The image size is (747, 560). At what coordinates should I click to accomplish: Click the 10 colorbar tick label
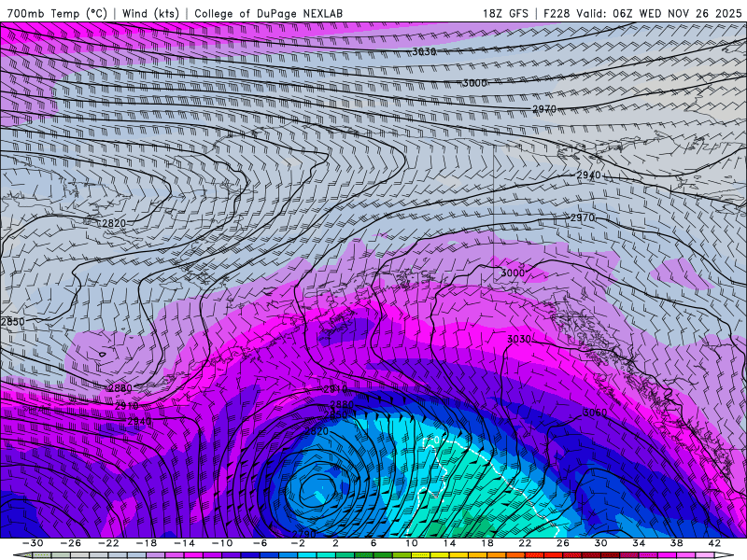[x=411, y=543]
